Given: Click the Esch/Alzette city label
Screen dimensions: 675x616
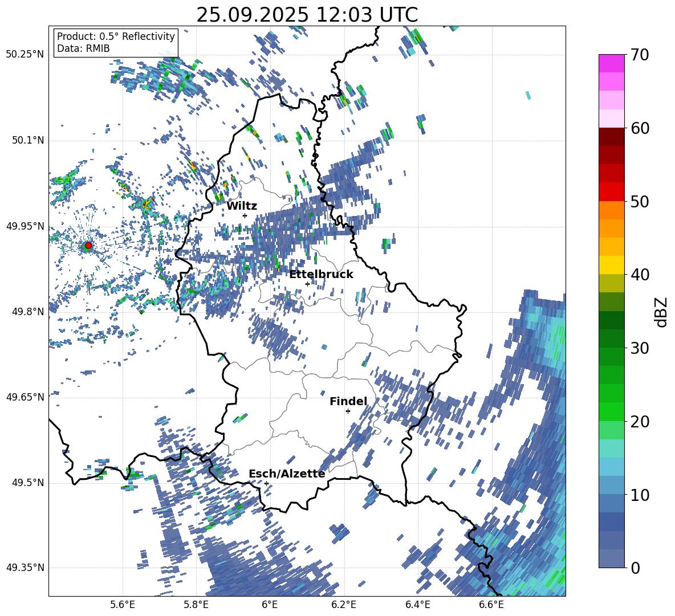Looking at the screenshot, I should [x=287, y=474].
